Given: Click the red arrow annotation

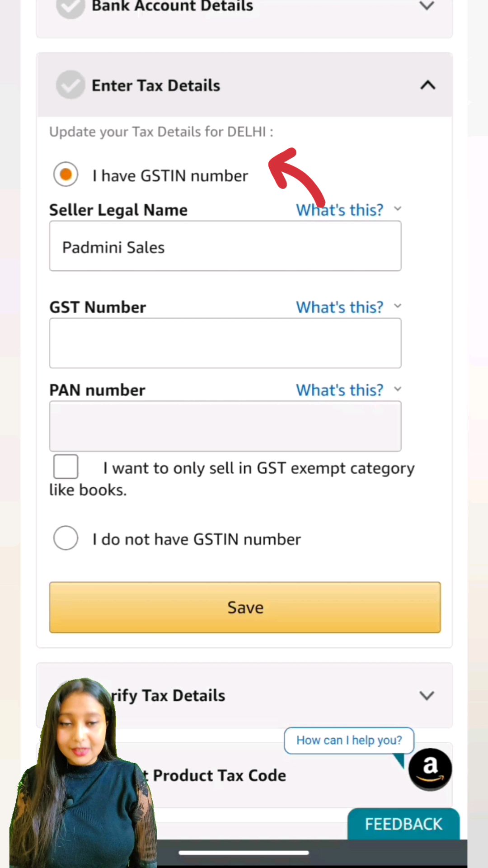Looking at the screenshot, I should coord(296,176).
